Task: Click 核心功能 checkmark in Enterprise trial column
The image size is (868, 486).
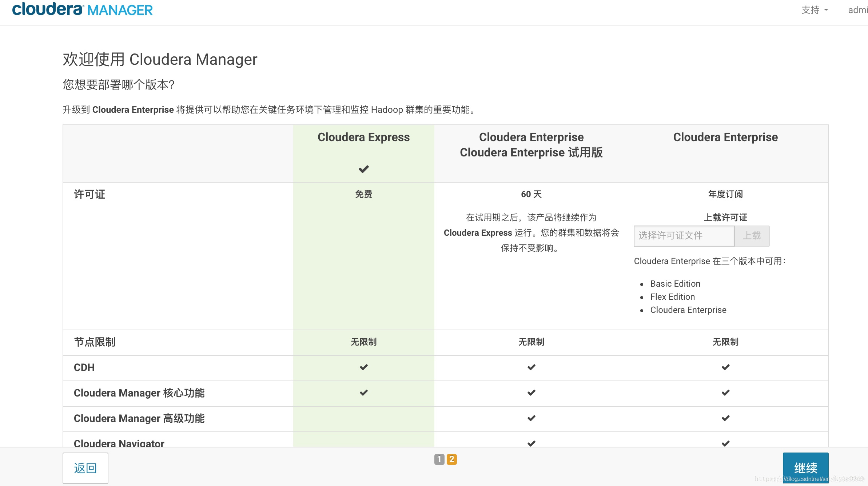Action: coord(531,393)
